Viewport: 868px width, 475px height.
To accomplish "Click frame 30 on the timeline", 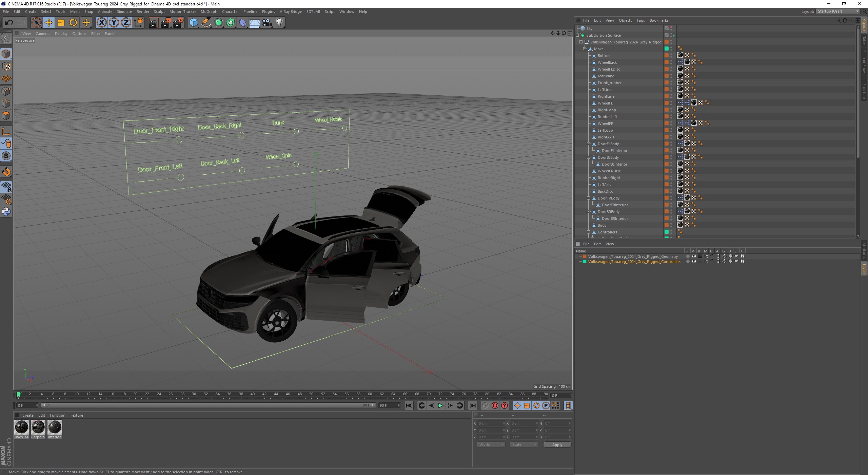I will click(194, 394).
